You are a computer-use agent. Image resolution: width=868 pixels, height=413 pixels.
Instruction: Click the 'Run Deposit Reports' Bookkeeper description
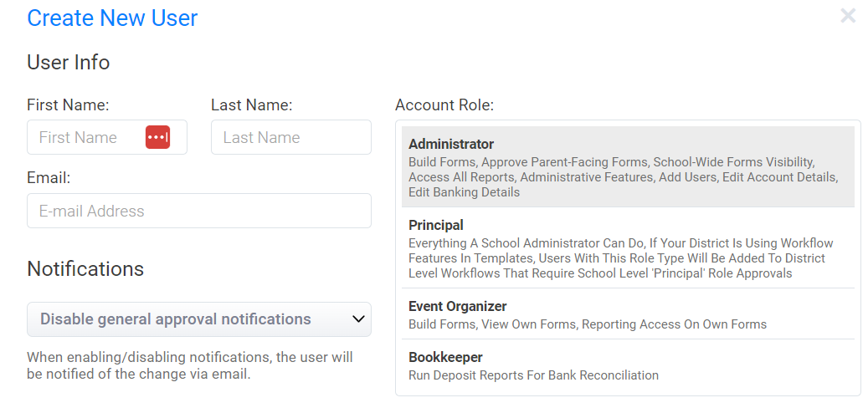pos(533,375)
